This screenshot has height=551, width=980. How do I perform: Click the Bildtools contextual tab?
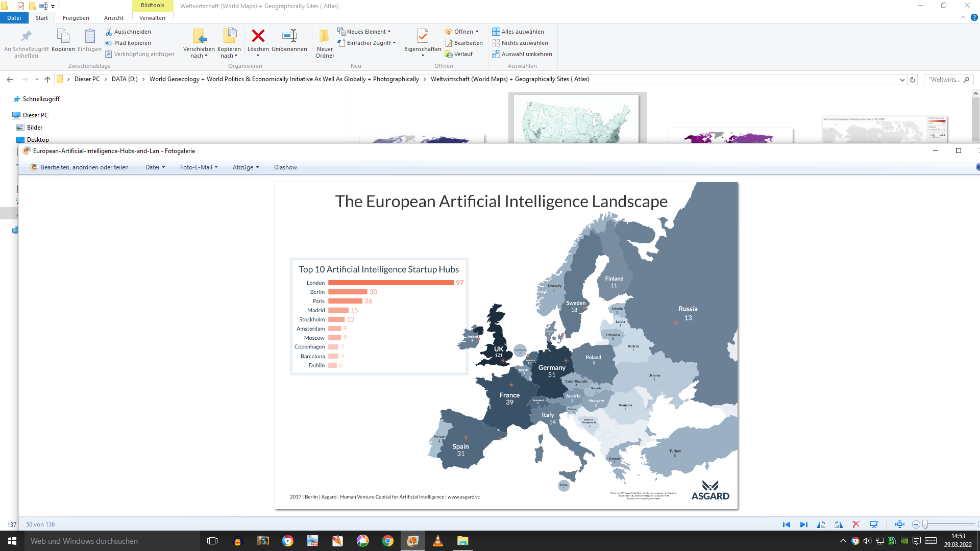pyautogui.click(x=153, y=5)
